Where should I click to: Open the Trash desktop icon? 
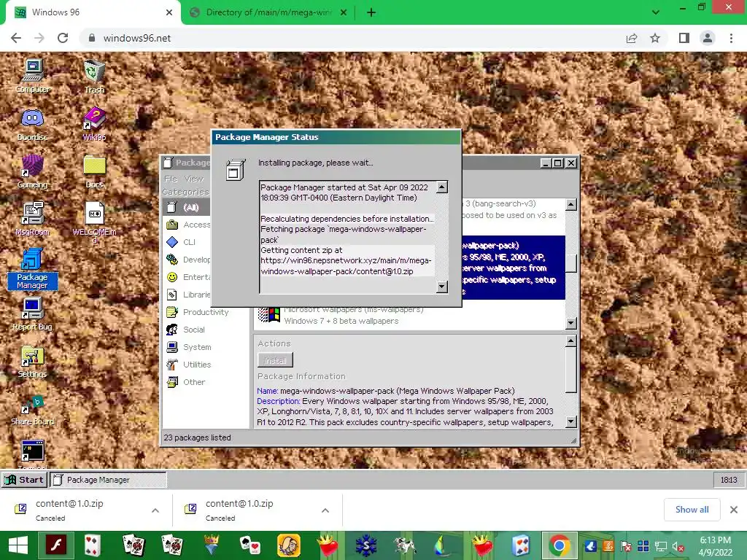tap(94, 76)
